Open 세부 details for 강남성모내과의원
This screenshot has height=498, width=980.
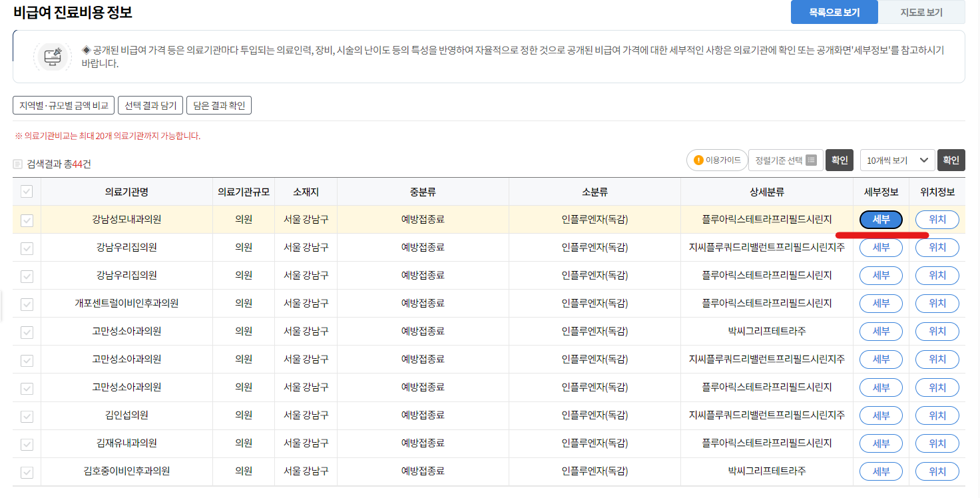(880, 219)
